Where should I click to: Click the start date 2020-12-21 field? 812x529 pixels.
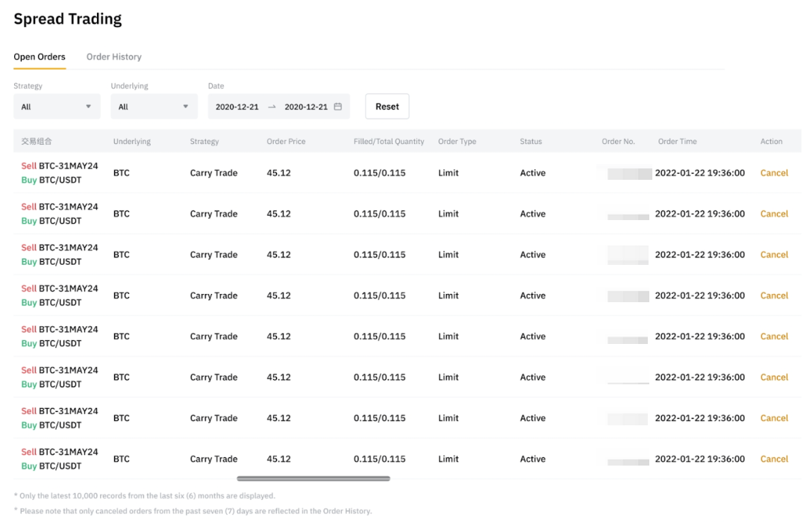coord(237,107)
